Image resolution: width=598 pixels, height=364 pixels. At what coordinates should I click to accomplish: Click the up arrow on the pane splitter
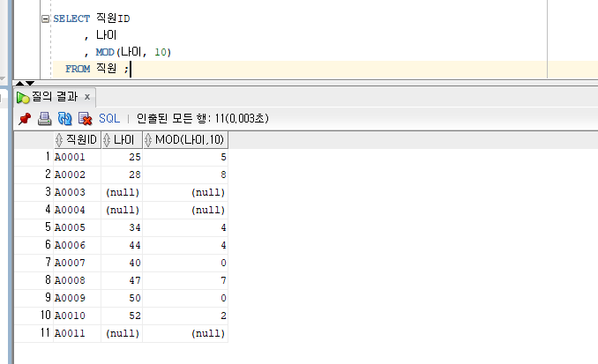click(19, 83)
